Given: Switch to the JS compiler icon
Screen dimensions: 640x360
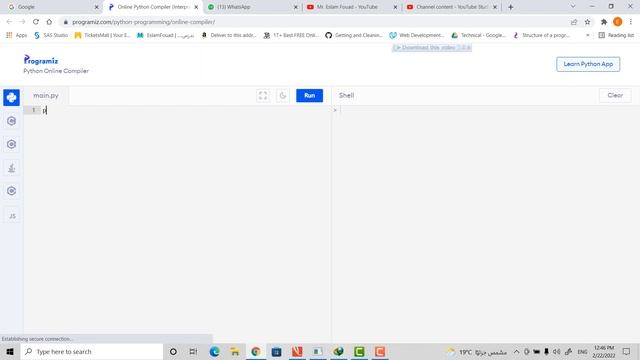Looking at the screenshot, I should click(x=12, y=216).
